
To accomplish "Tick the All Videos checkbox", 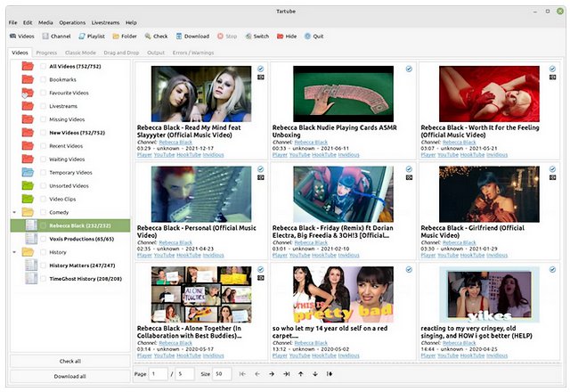I will point(44,66).
